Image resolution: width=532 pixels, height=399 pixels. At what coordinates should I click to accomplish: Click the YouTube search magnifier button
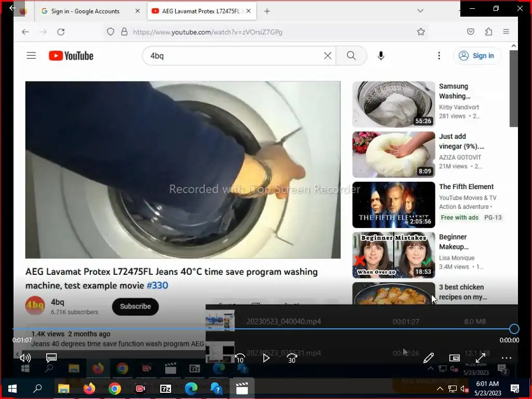351,56
